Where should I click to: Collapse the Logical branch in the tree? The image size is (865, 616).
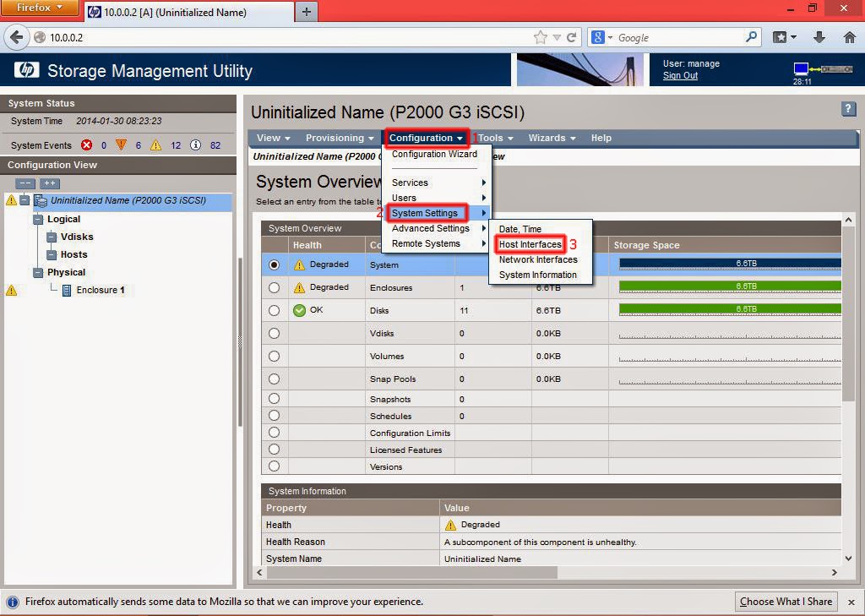coord(38,219)
